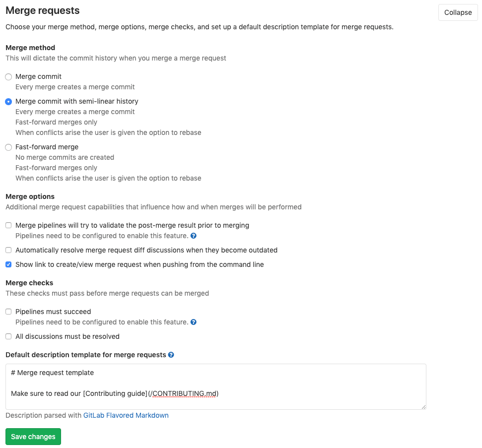Disable link to create merge request when pushing

[8, 264]
